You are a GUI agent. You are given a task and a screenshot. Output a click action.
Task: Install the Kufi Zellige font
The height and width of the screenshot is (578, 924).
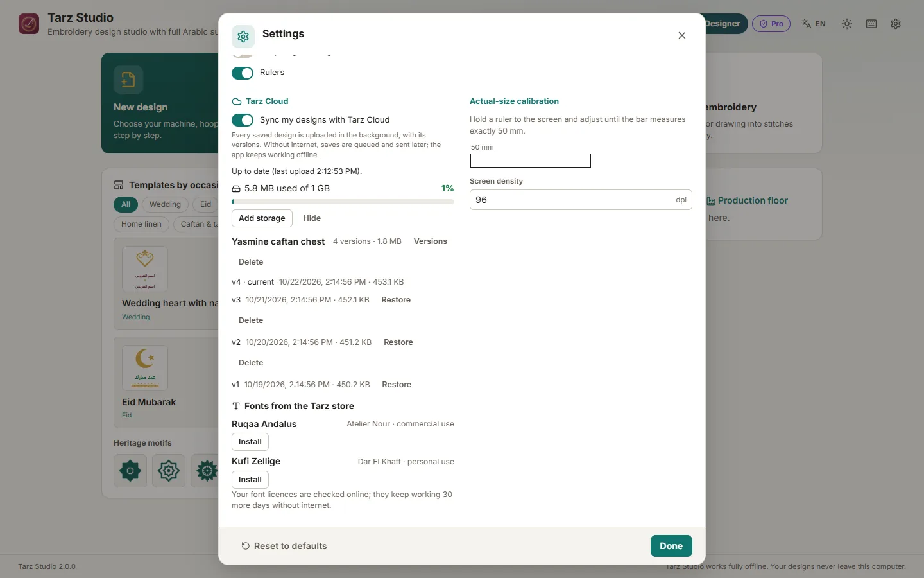(250, 480)
